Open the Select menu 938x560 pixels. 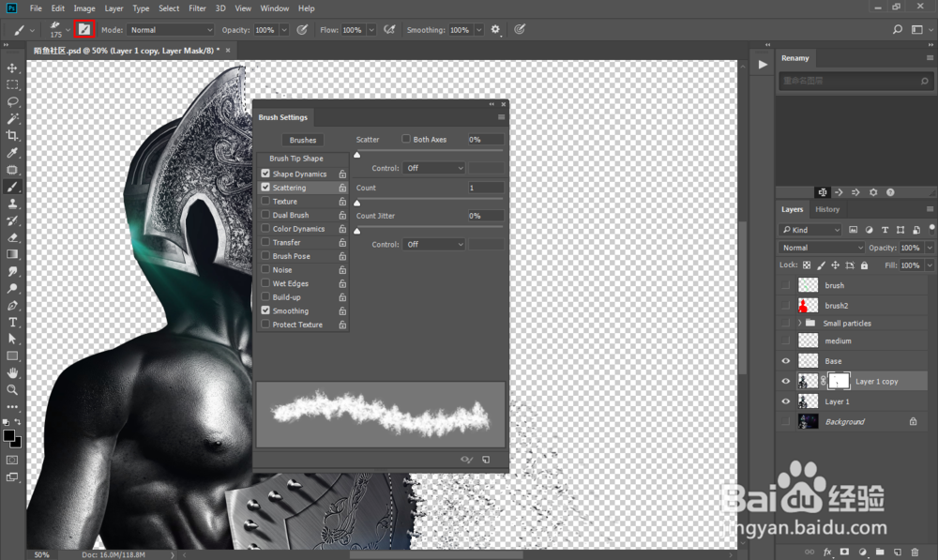(169, 8)
